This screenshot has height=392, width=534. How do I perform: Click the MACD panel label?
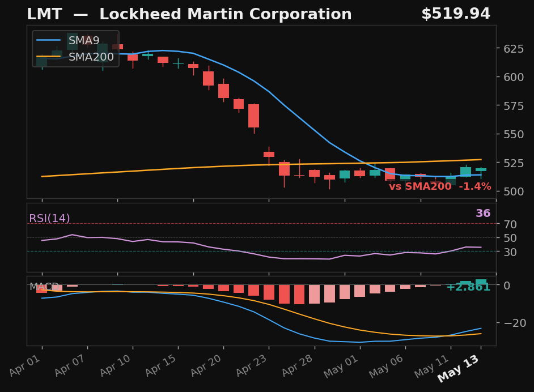point(44,287)
